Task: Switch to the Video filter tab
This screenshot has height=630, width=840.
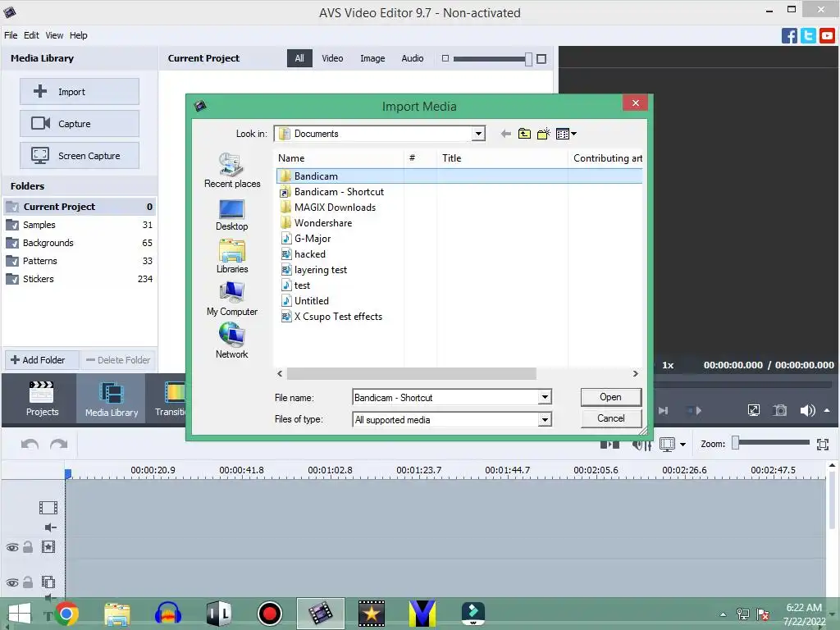Action: pyautogui.click(x=332, y=58)
